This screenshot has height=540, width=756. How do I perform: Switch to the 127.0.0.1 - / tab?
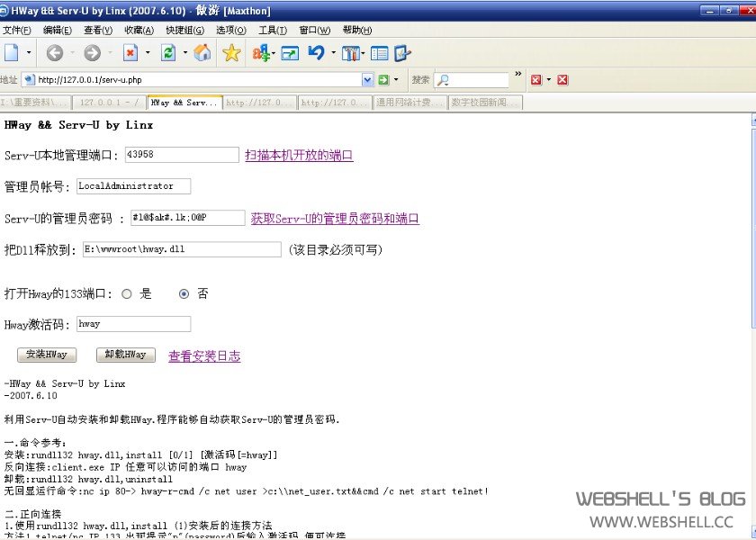(110, 103)
